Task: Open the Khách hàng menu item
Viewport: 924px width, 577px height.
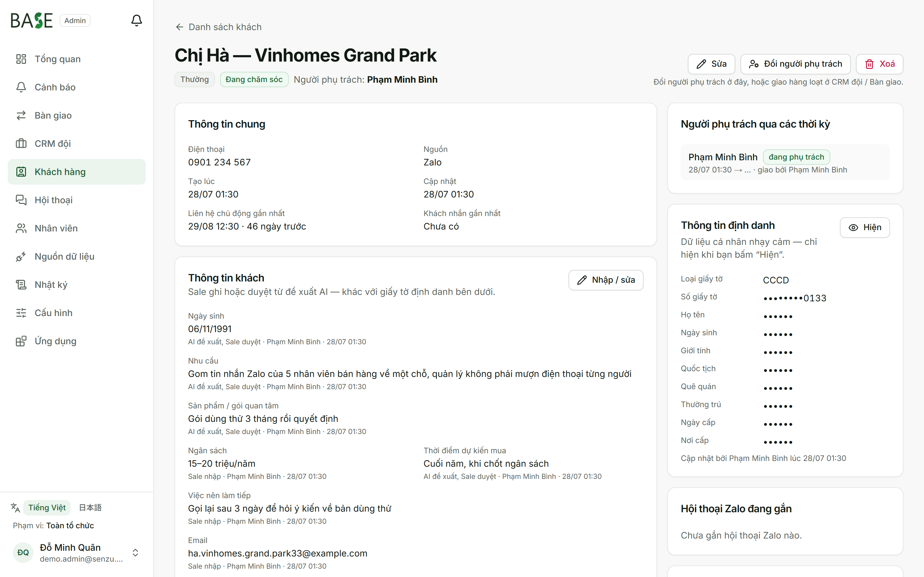Action: [77, 172]
